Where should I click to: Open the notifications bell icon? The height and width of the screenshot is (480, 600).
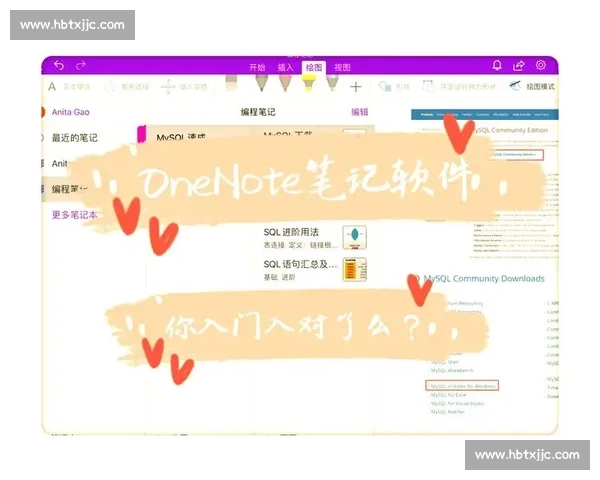[x=497, y=65]
